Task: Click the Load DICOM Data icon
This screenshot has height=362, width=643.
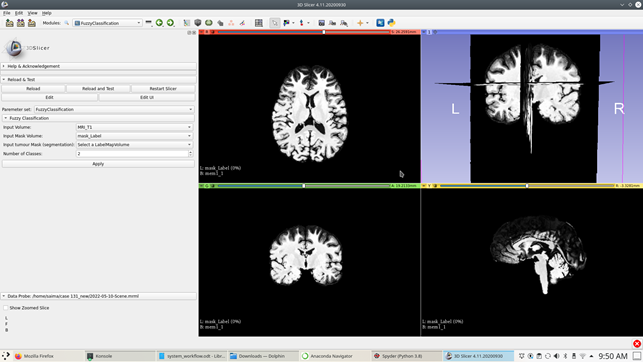Action: tap(21, 23)
